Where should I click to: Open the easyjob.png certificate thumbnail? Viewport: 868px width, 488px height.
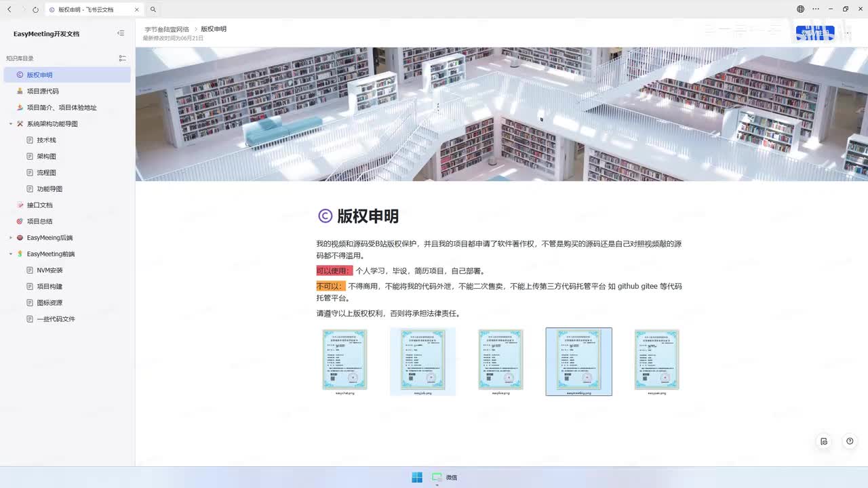[422, 361]
